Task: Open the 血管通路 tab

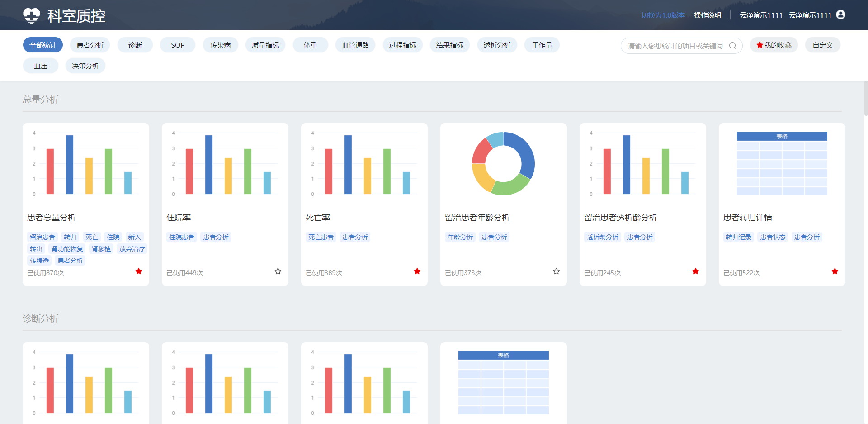Action: pyautogui.click(x=355, y=45)
